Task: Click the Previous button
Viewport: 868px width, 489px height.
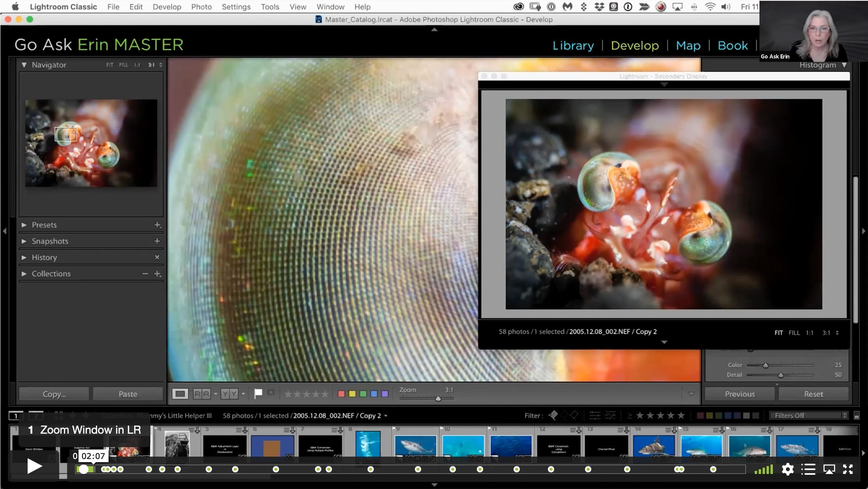Action: click(740, 394)
